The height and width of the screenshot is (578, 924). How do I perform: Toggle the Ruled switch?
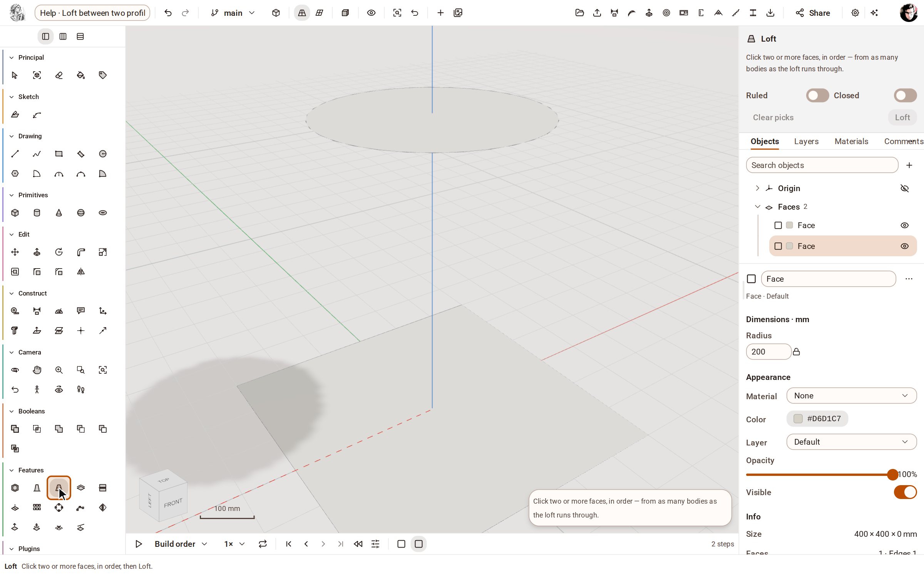coord(817,96)
